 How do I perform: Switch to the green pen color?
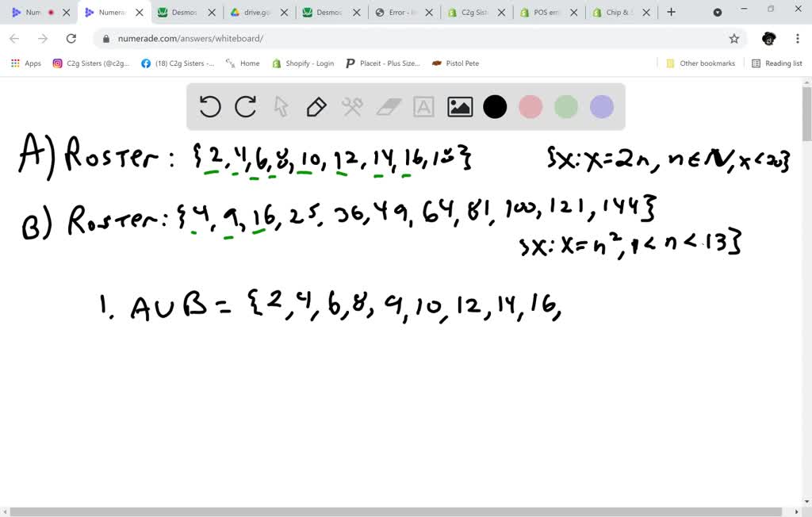tap(566, 105)
